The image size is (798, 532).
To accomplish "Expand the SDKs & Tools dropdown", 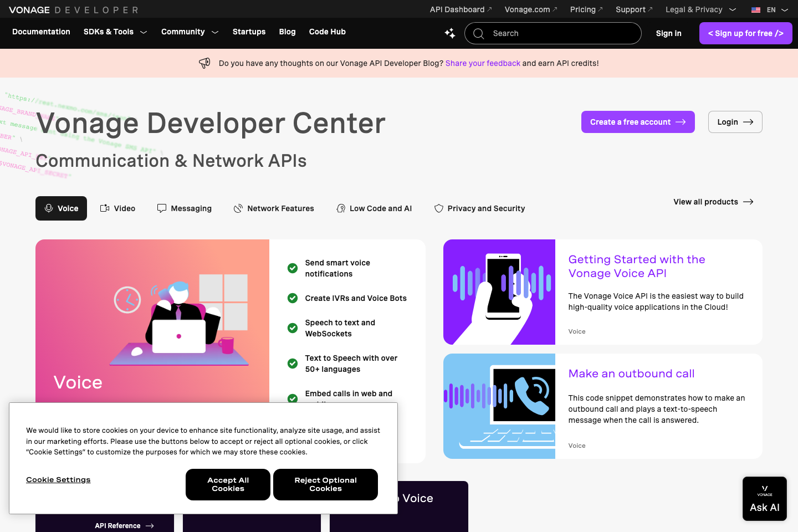I will pyautogui.click(x=115, y=32).
